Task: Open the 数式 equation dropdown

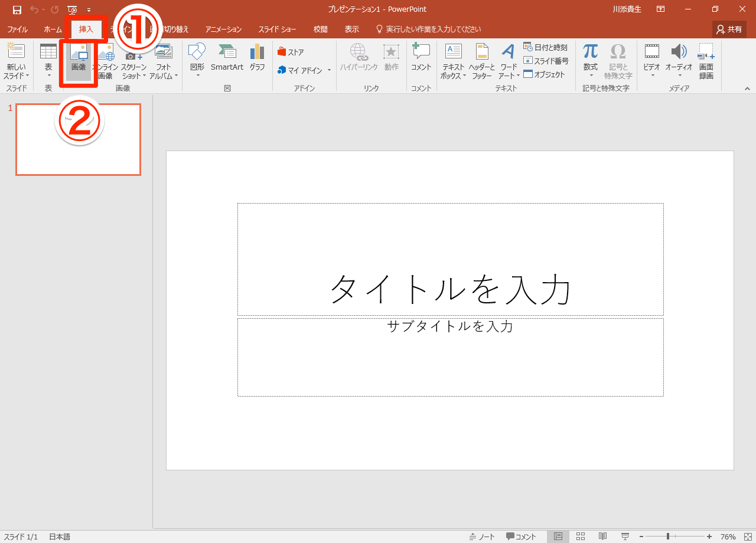Action: click(x=591, y=61)
